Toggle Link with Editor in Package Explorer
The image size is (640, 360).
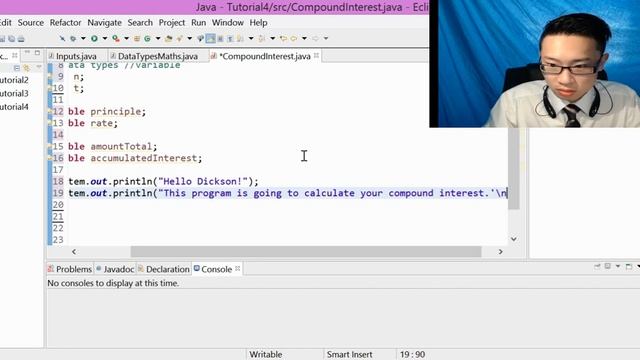click(x=27, y=67)
